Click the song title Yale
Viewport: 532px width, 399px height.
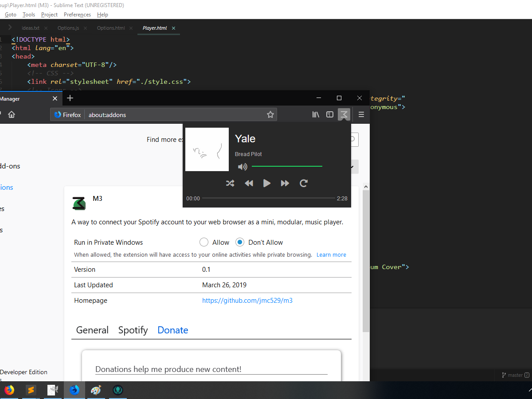[245, 139]
